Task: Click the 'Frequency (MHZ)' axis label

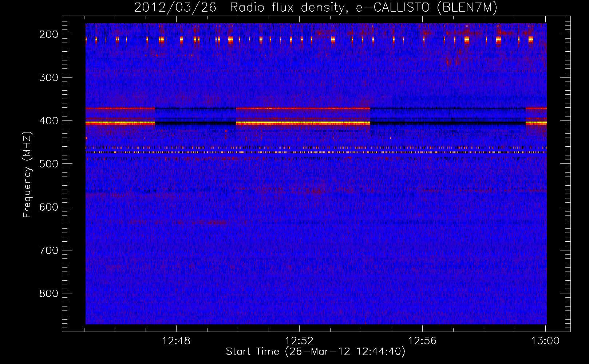Action: [x=27, y=174]
